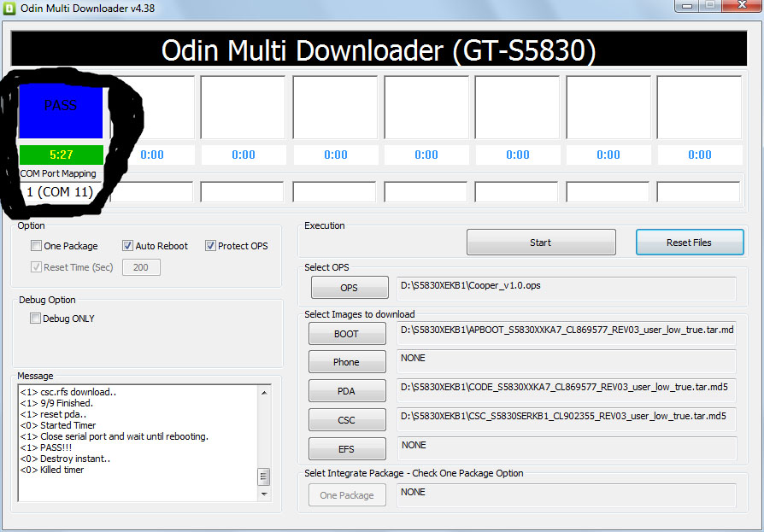Select the 'reset pda..' log line
This screenshot has height=532, width=764.
54,414
